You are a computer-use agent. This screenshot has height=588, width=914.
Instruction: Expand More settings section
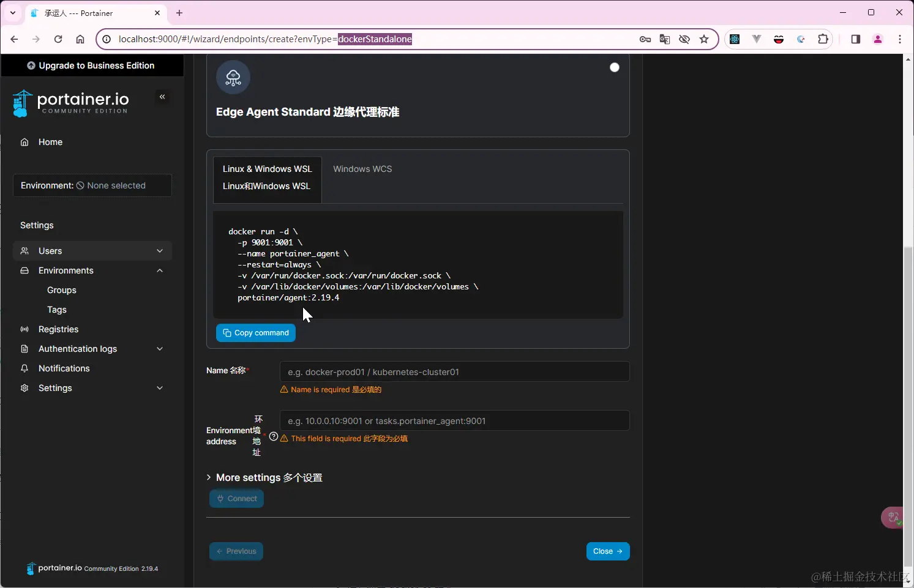[264, 477]
